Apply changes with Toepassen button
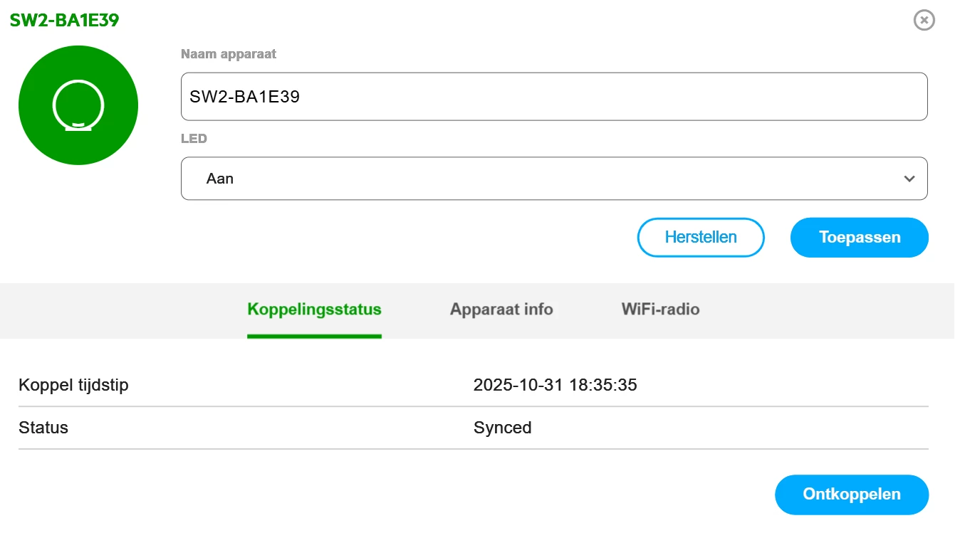The image size is (955, 560). [859, 238]
